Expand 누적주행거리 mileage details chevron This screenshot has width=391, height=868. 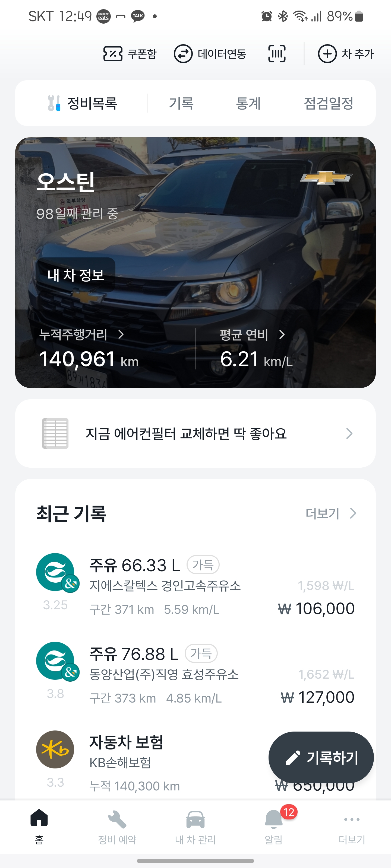(121, 334)
